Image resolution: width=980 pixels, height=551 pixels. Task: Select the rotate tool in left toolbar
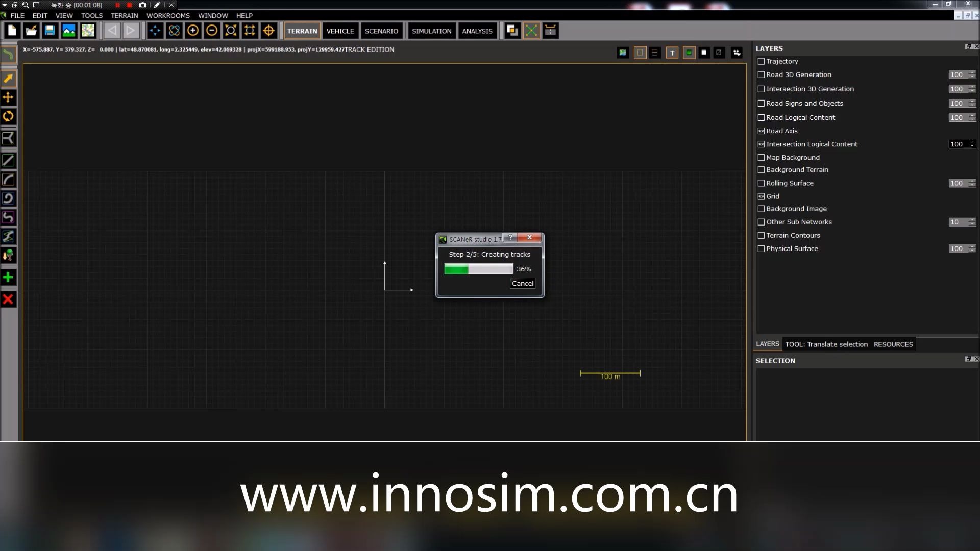[8, 116]
